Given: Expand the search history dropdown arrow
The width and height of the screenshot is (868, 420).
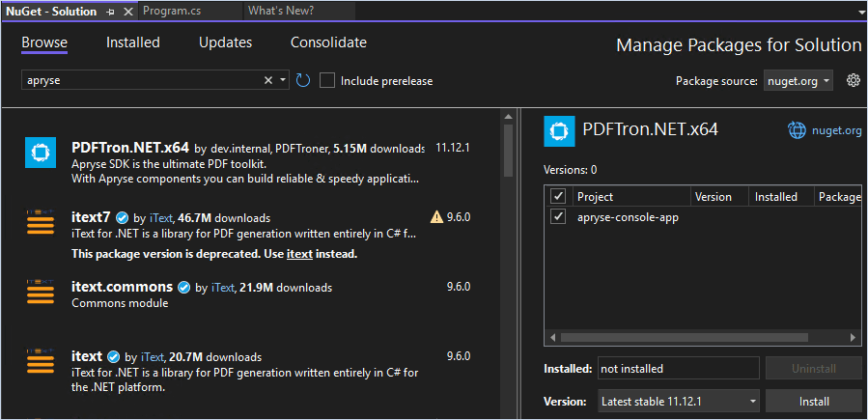Looking at the screenshot, I should point(283,81).
